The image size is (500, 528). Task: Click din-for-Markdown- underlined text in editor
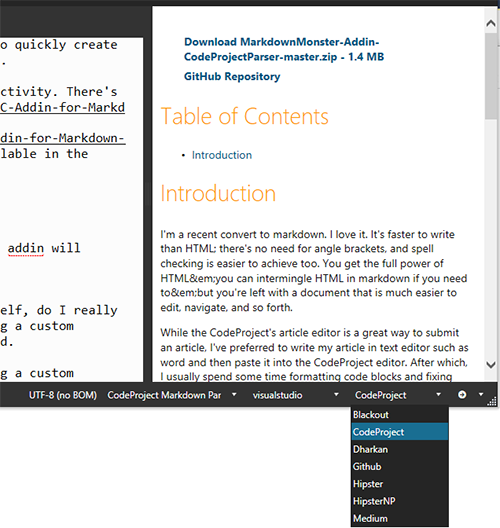(63, 138)
